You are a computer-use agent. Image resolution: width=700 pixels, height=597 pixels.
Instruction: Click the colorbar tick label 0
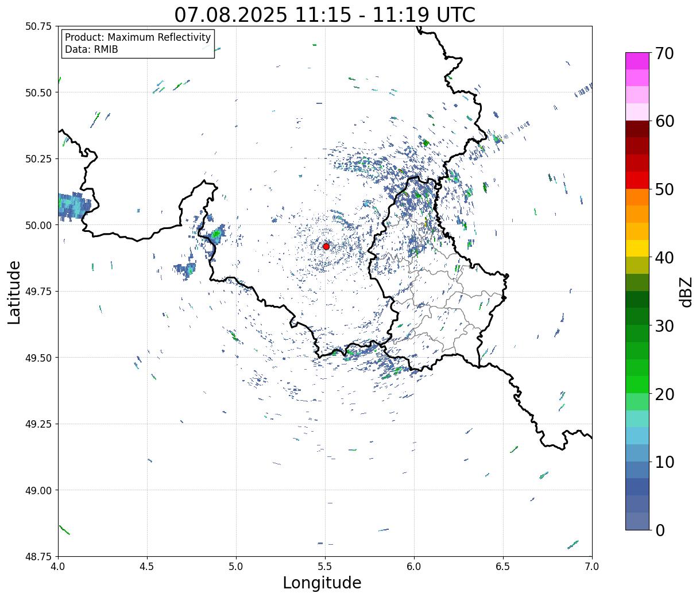tap(660, 530)
